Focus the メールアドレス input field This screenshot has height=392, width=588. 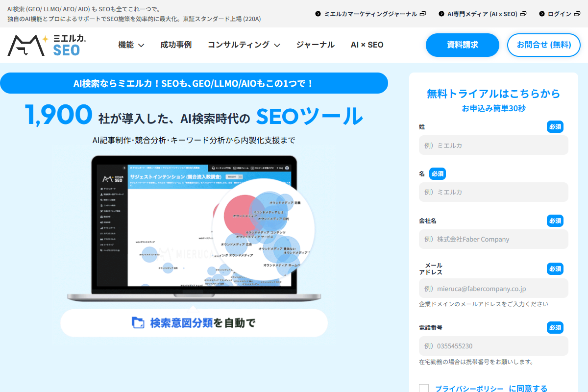coord(493,288)
